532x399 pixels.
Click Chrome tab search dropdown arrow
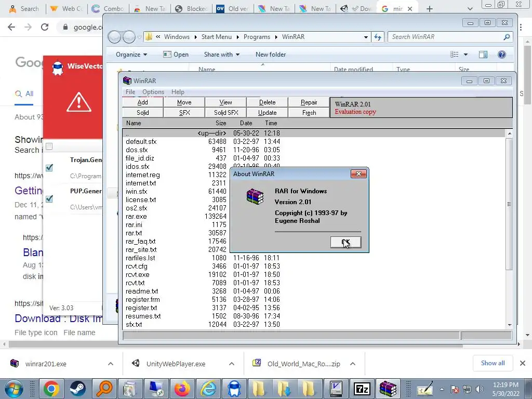point(470,9)
